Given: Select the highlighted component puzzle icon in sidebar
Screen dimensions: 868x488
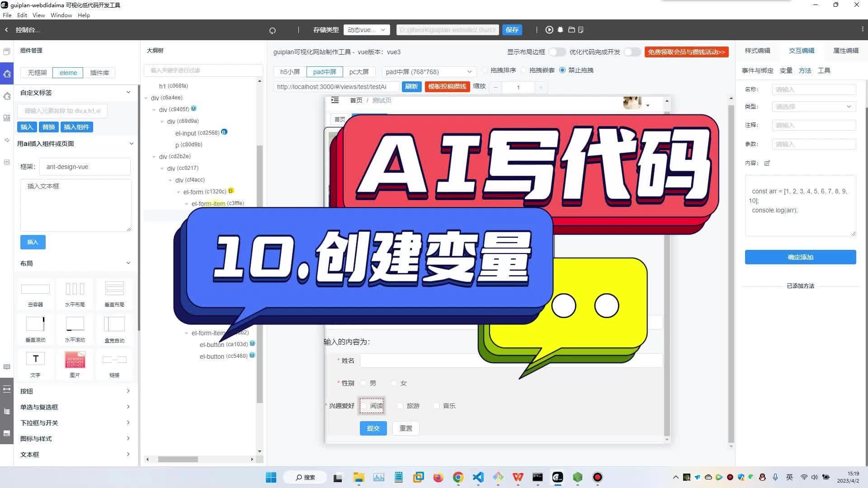Looking at the screenshot, I should [x=7, y=74].
